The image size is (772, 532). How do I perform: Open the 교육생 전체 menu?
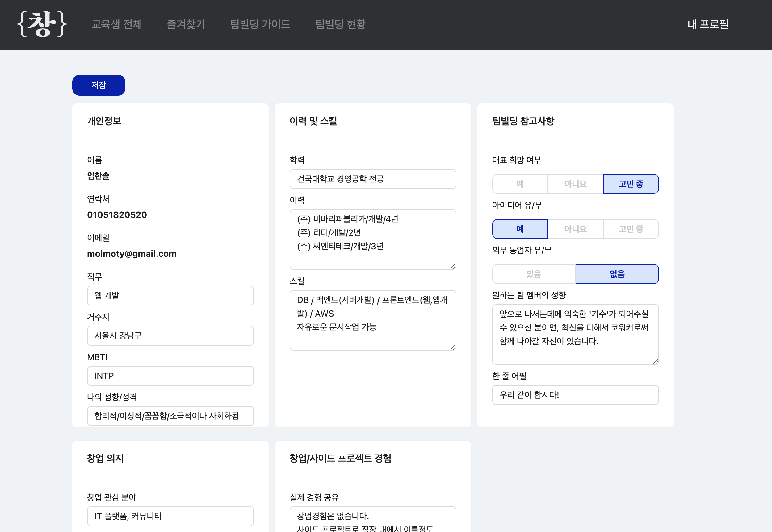click(x=117, y=24)
